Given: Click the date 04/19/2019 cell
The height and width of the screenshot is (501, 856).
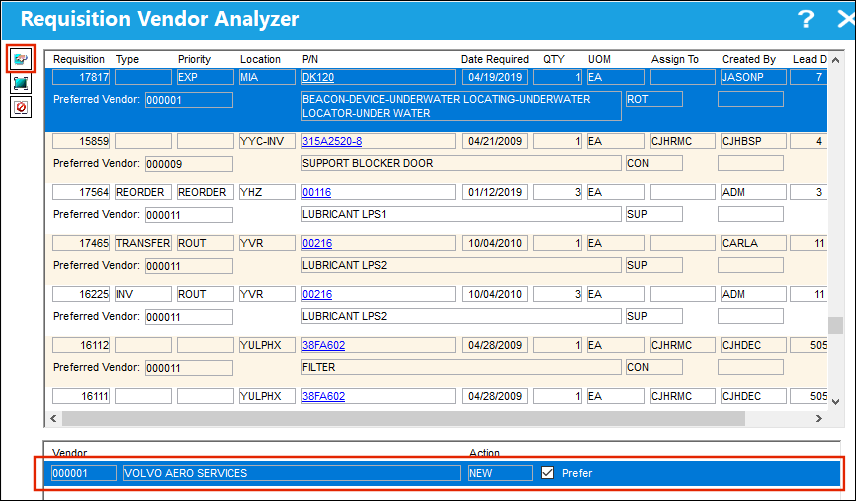Looking at the screenshot, I should point(495,77).
